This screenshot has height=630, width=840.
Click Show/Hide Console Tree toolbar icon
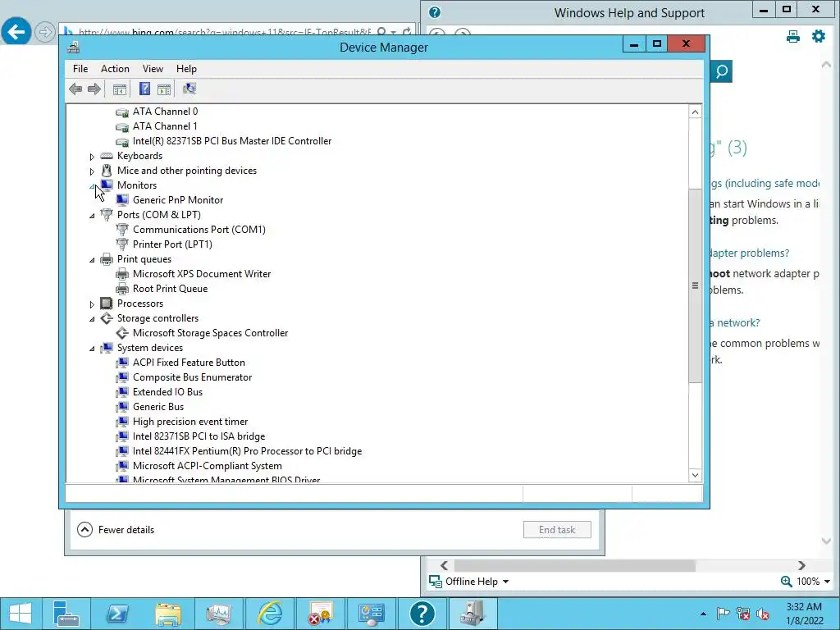point(120,89)
